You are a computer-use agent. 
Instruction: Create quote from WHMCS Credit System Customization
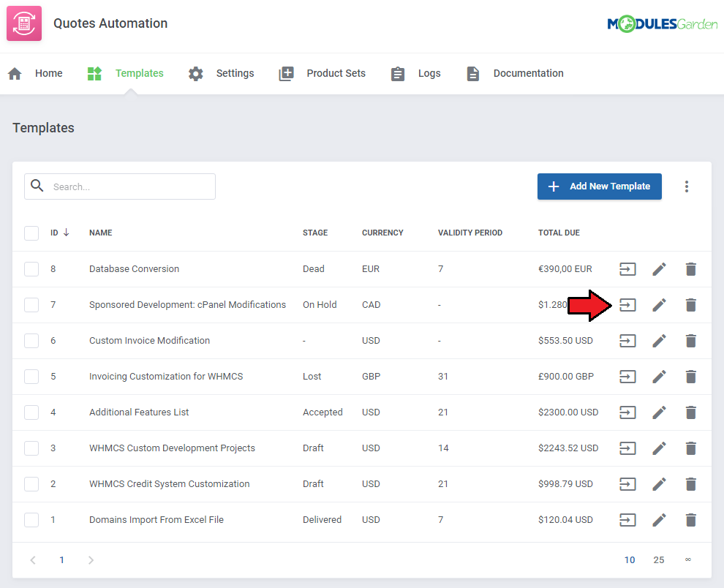pyautogui.click(x=627, y=484)
